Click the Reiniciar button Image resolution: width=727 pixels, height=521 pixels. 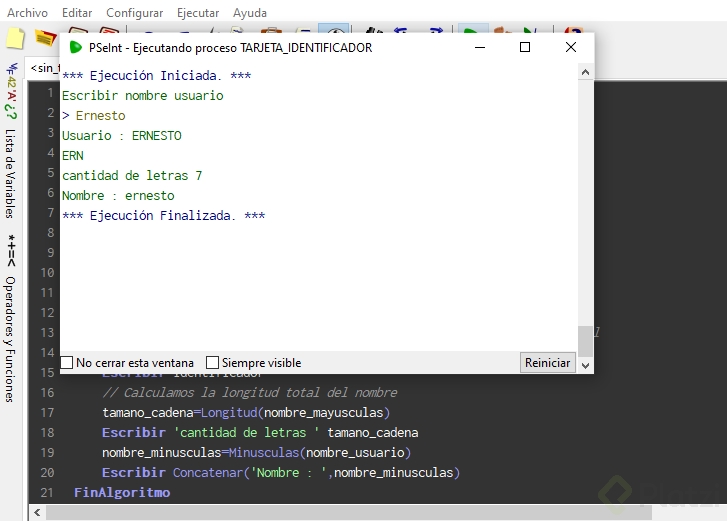547,362
